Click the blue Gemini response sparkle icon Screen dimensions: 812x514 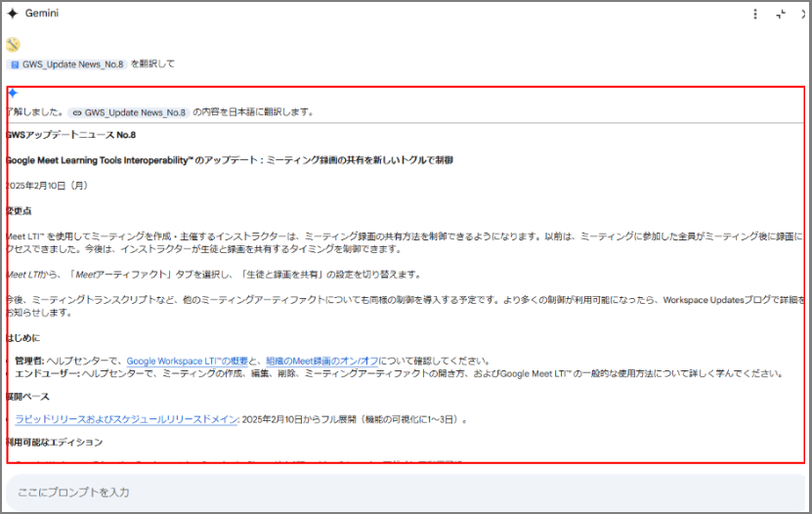click(13, 93)
